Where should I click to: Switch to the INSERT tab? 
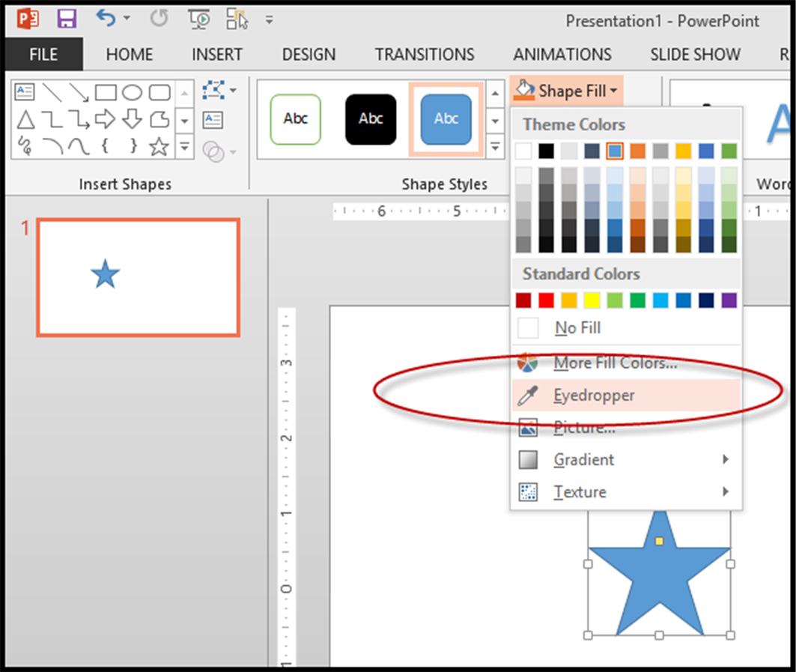click(x=216, y=55)
